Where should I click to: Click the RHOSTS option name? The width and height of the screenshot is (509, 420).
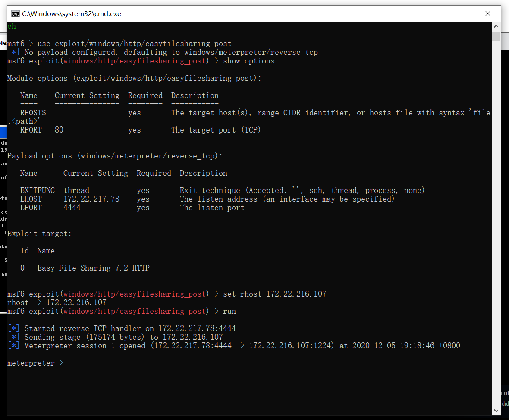tap(33, 113)
